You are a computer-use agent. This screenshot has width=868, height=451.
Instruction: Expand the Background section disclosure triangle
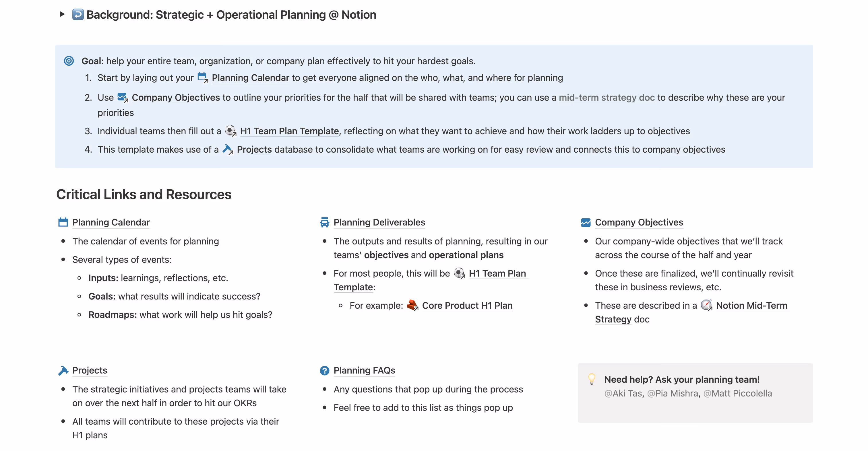[62, 14]
